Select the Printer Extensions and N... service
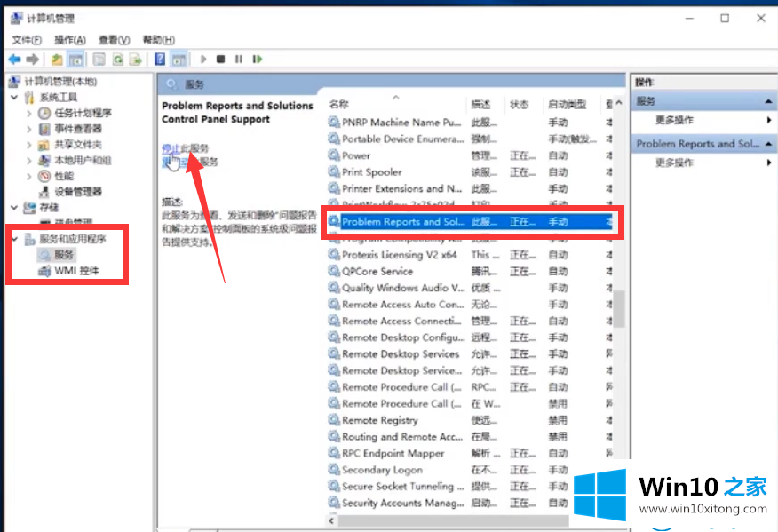This screenshot has width=778, height=532. 470,189
